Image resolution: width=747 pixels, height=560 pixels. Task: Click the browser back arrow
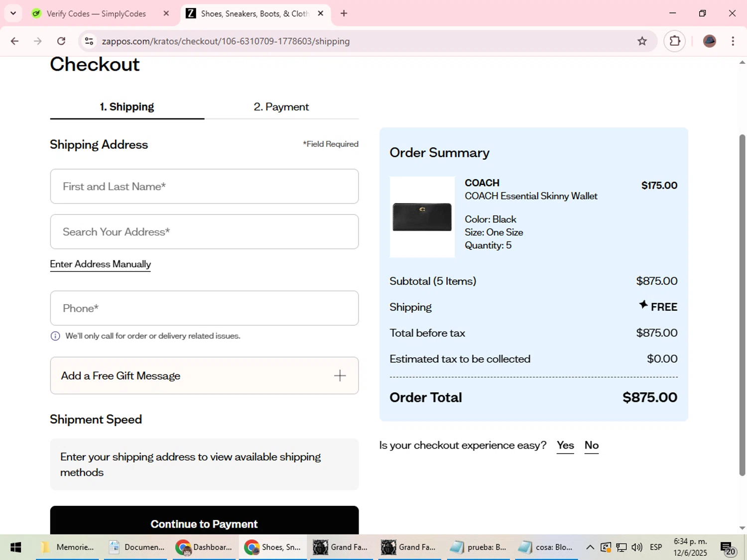click(x=14, y=41)
